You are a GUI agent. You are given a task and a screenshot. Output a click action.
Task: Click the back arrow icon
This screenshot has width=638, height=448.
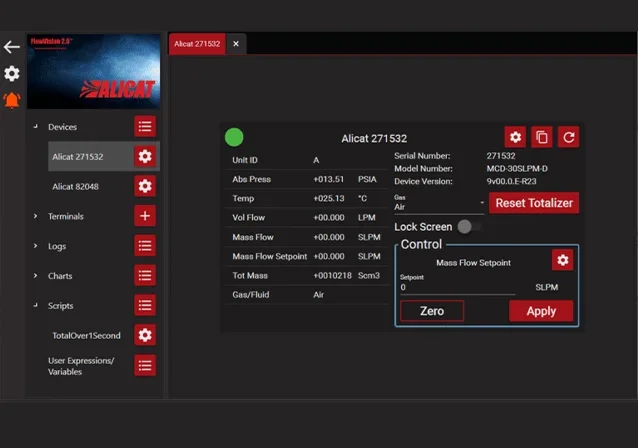coord(12,47)
